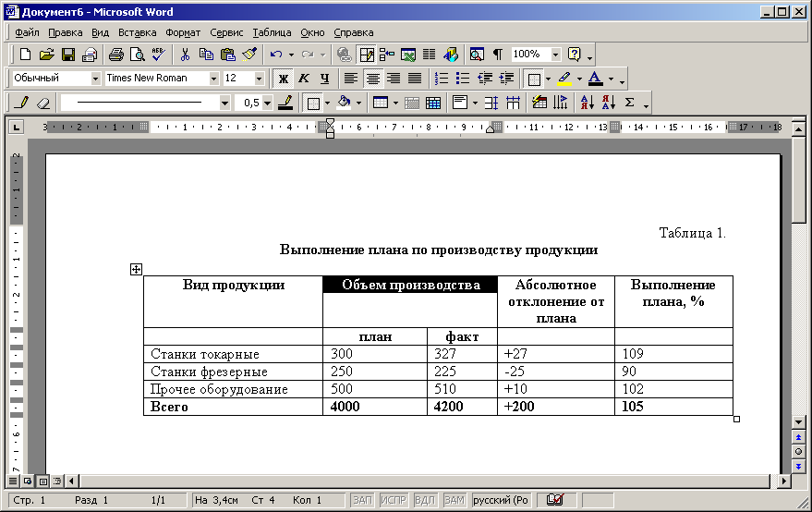
Task: Distribute rows evenly
Action: coord(491,103)
